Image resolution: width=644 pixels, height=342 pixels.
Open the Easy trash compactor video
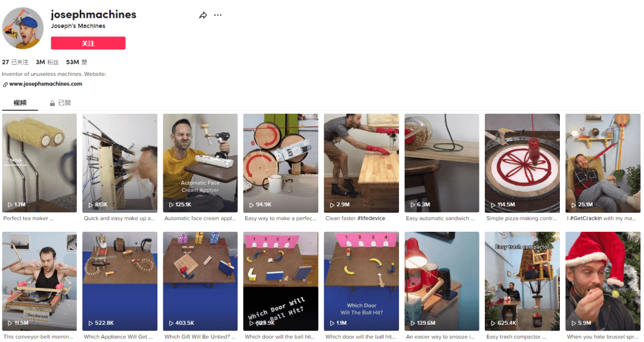(522, 281)
